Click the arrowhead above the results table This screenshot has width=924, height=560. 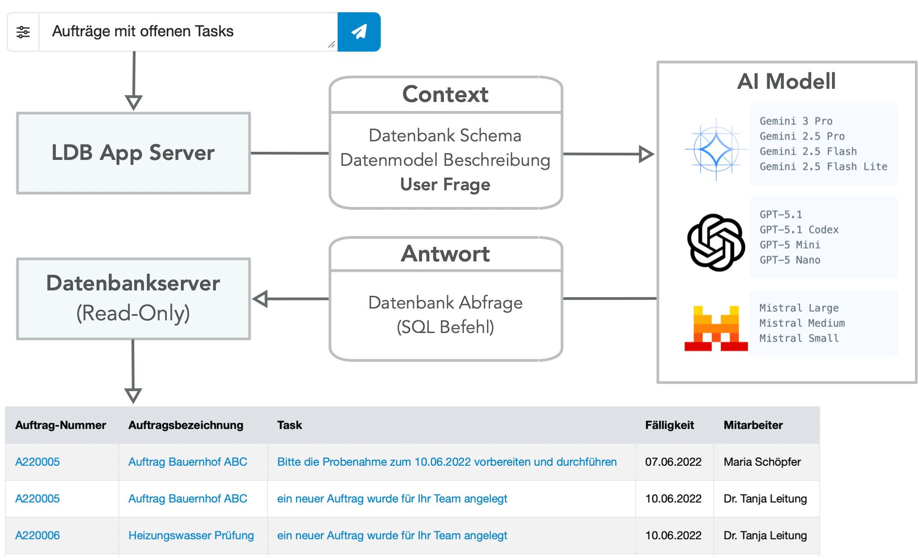pyautogui.click(x=133, y=395)
